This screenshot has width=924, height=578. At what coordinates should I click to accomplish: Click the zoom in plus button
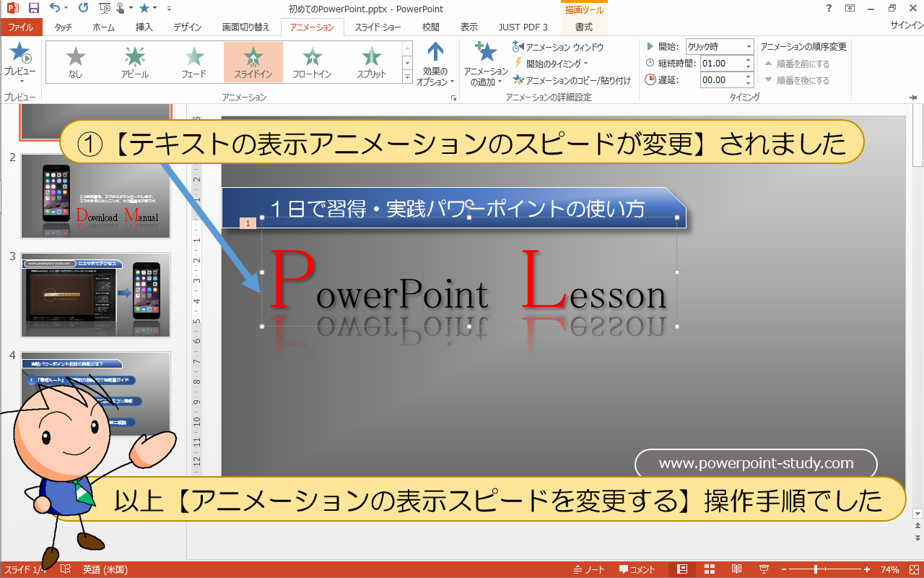[867, 569]
